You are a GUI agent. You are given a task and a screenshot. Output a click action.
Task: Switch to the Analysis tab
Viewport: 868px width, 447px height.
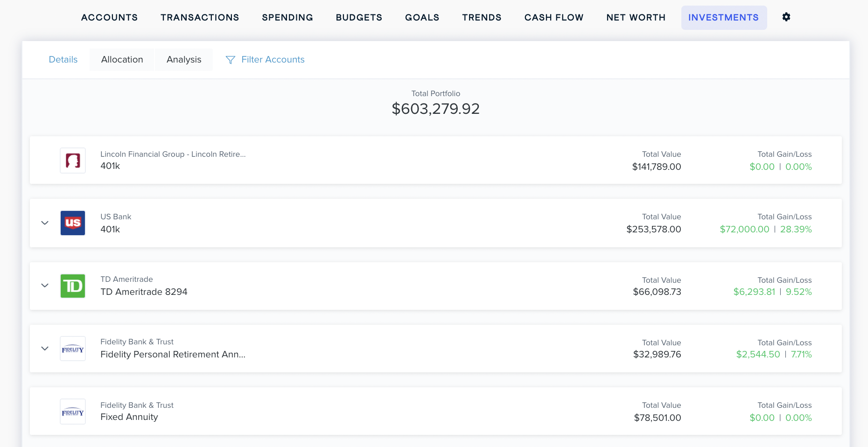(184, 60)
